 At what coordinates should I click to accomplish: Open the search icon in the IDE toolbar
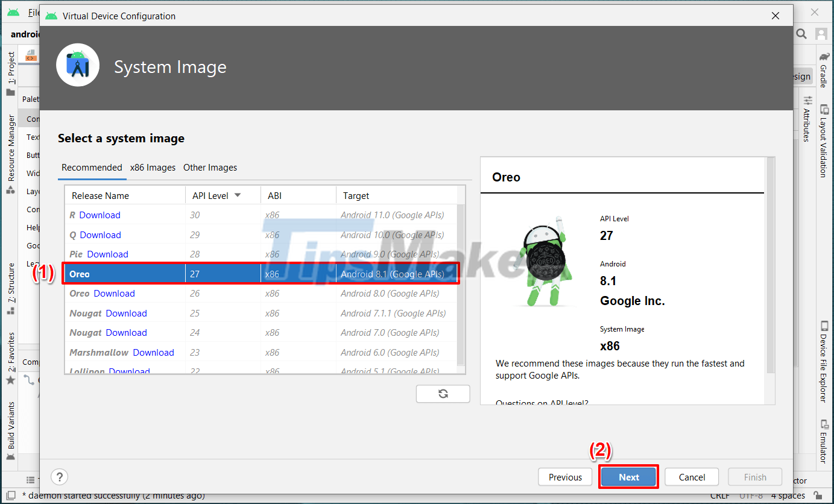click(x=801, y=34)
